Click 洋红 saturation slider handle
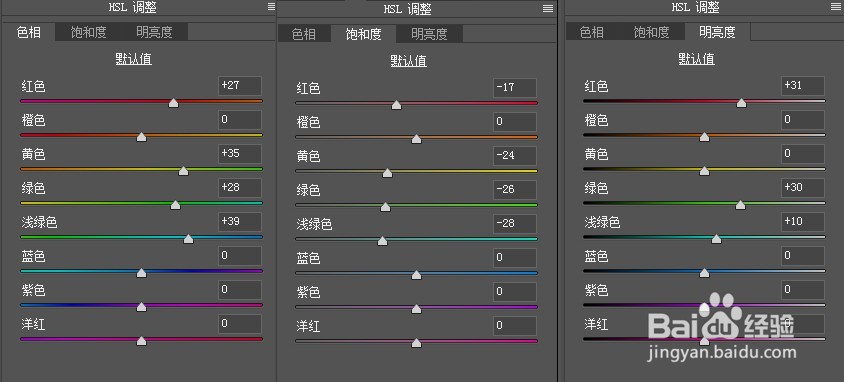Viewport: 844px width, 382px height. point(416,343)
